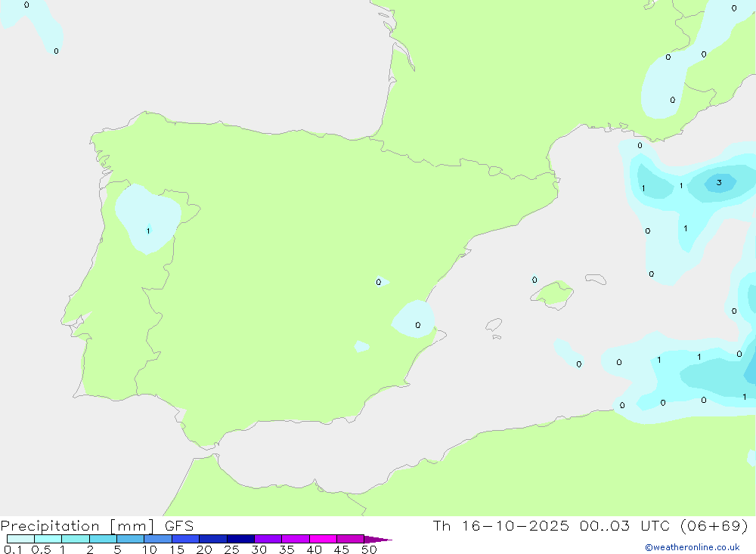
Task: Select the lightest 0.1 mm legend swatch
Action: click(x=20, y=539)
